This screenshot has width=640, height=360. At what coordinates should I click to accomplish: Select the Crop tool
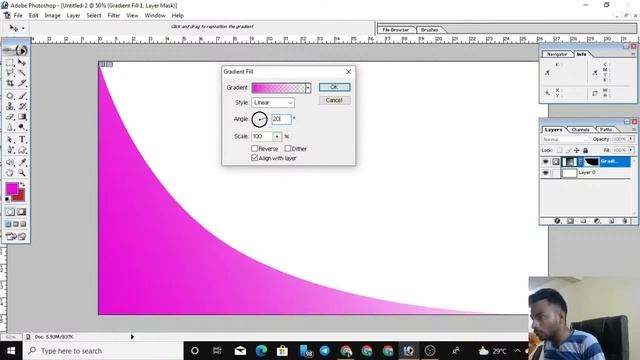tap(10, 83)
